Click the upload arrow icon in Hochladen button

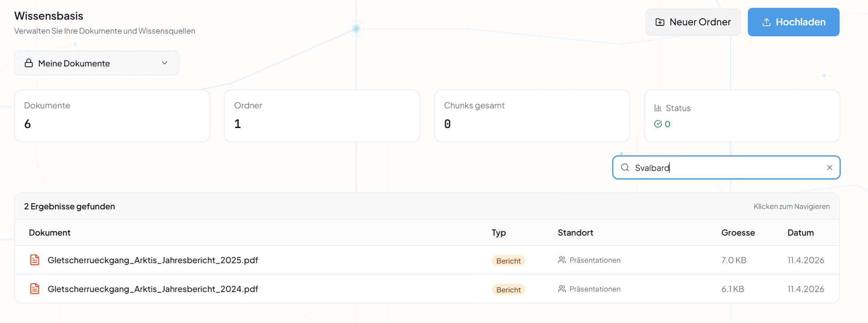[x=767, y=21]
